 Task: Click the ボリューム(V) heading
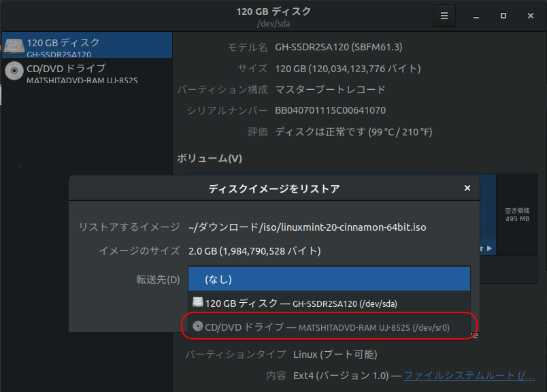tap(210, 159)
